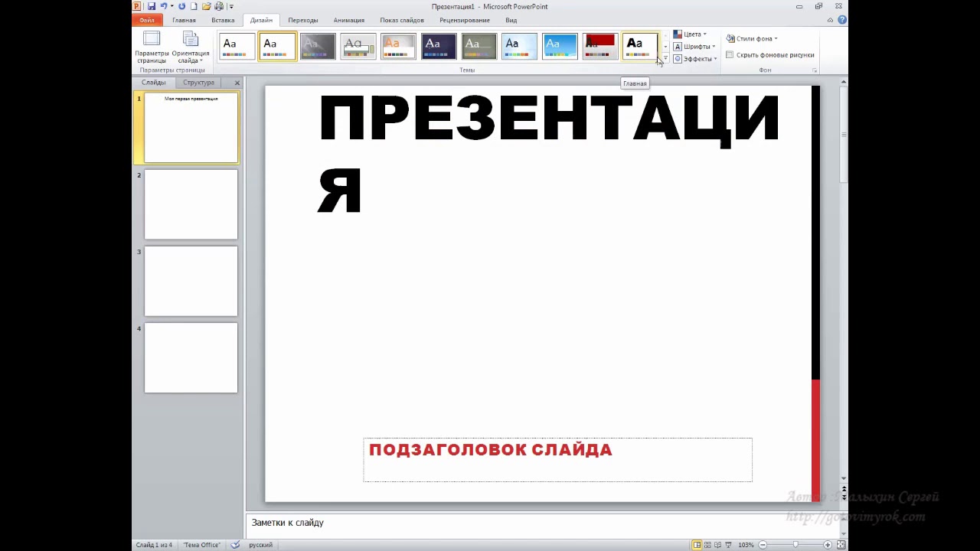Switch to Normal view in status bar
This screenshot has width=980, height=551.
click(x=697, y=545)
